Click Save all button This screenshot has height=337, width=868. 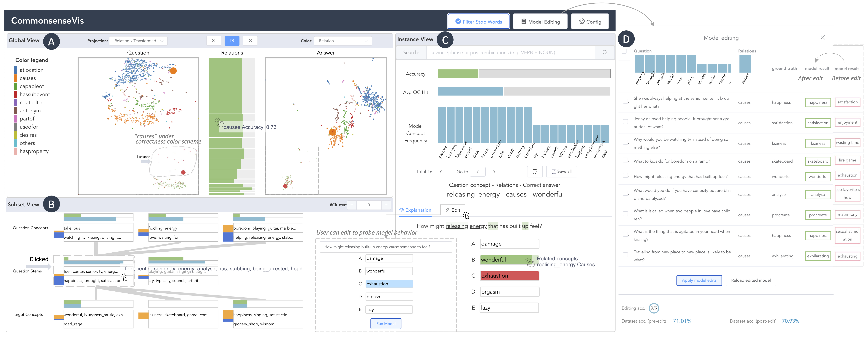click(561, 171)
